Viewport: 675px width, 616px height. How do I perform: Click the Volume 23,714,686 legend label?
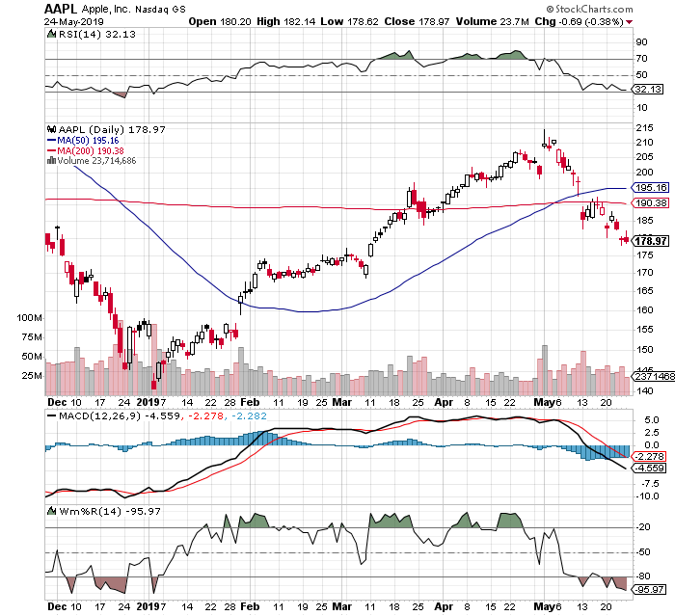coord(96,161)
